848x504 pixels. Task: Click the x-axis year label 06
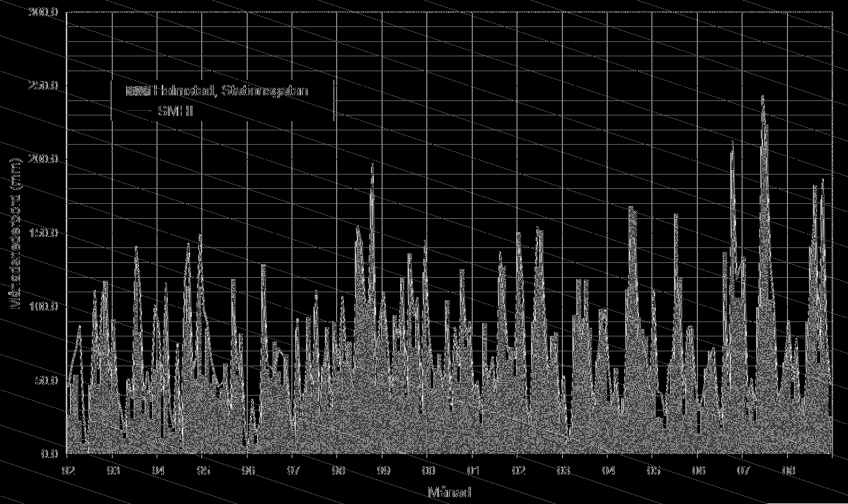coord(698,471)
